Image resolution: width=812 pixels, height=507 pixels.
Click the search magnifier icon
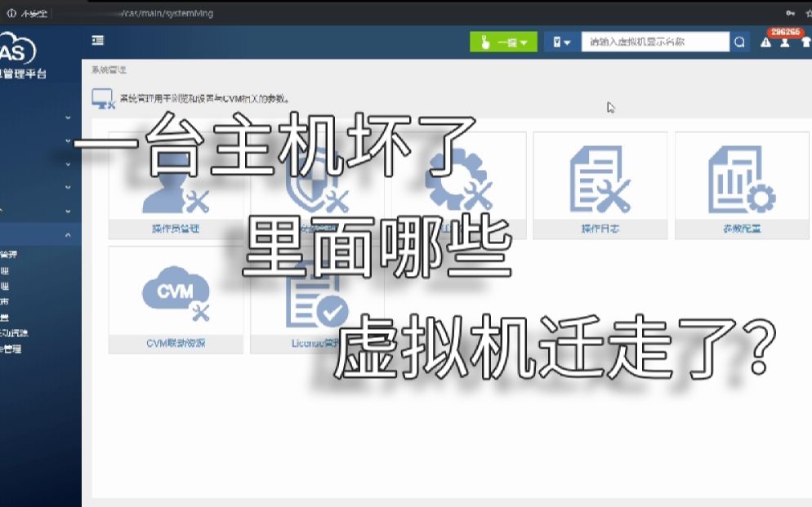(x=739, y=42)
